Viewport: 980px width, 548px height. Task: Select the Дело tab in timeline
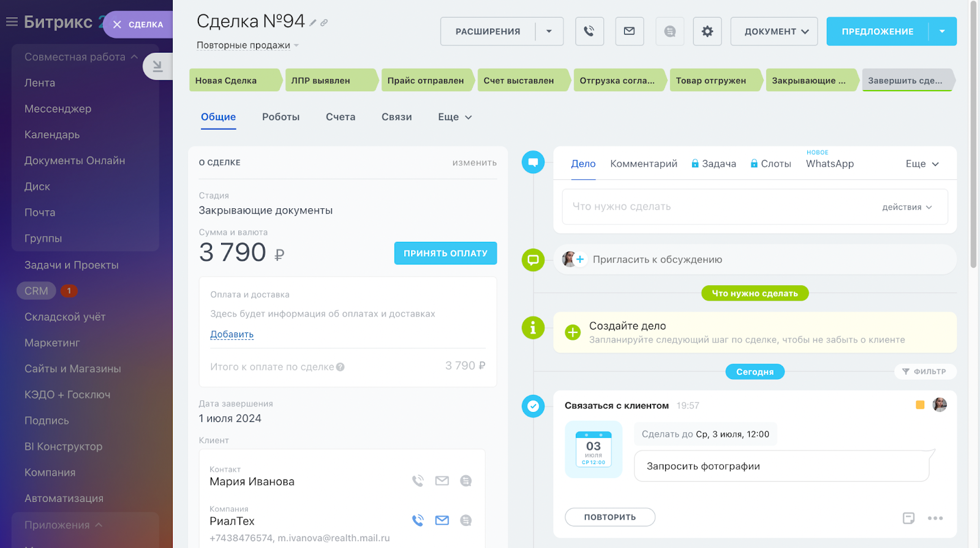[x=583, y=163]
